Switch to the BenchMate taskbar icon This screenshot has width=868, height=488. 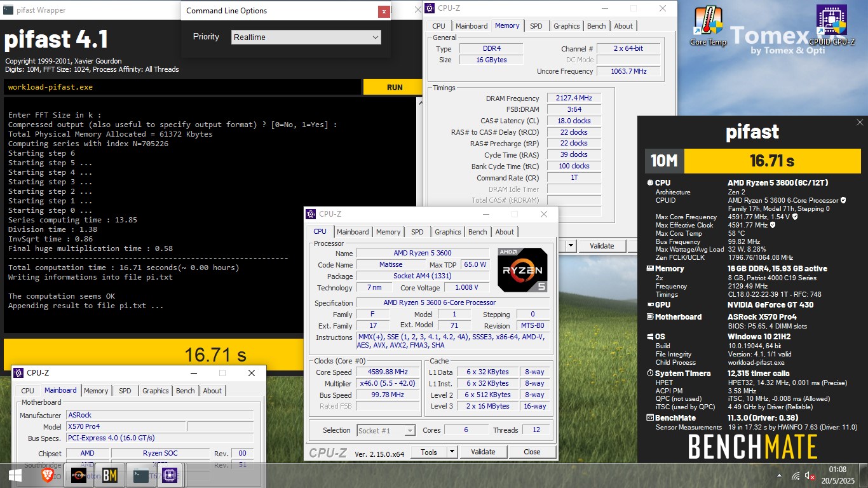(109, 475)
